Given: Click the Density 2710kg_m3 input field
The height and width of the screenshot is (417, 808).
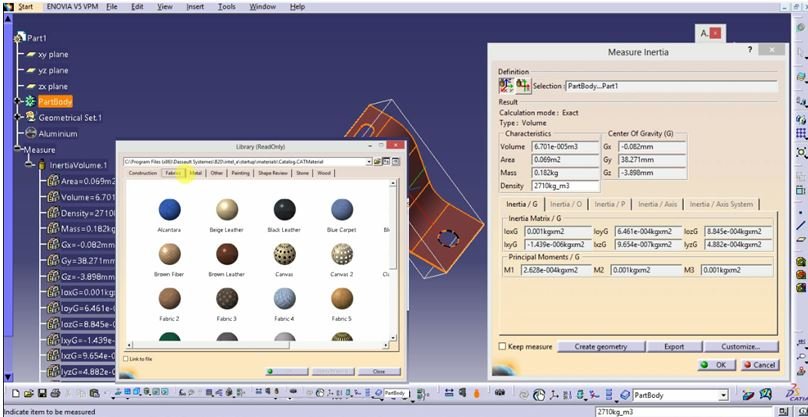Looking at the screenshot, I should [x=565, y=186].
